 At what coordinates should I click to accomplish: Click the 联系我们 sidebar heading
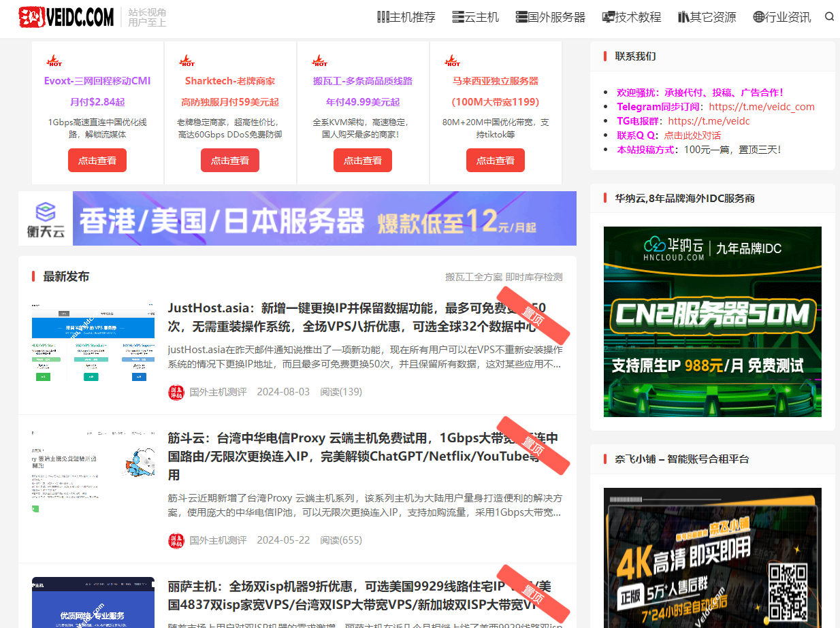[635, 56]
